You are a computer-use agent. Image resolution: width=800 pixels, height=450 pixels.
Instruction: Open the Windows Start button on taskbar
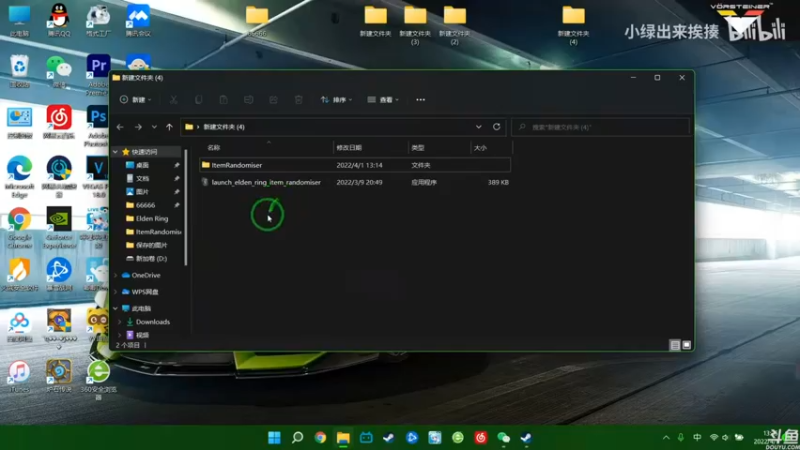274,438
